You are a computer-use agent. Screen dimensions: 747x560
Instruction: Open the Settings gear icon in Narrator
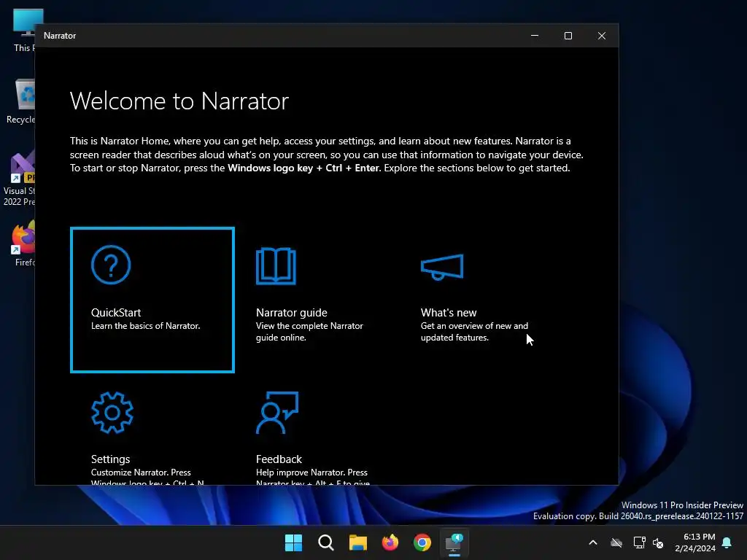[112, 413]
